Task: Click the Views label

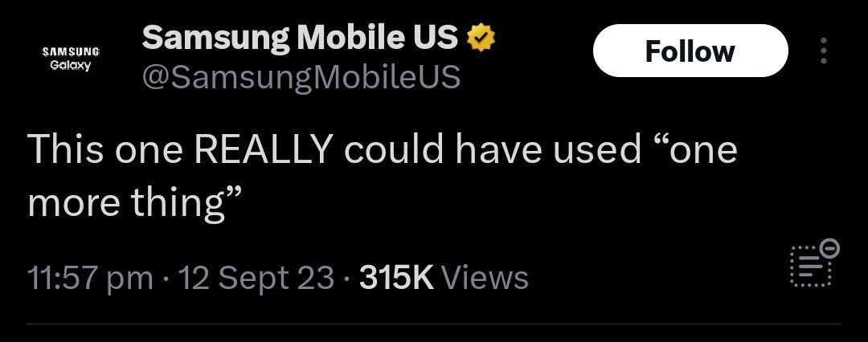Action: 485,278
